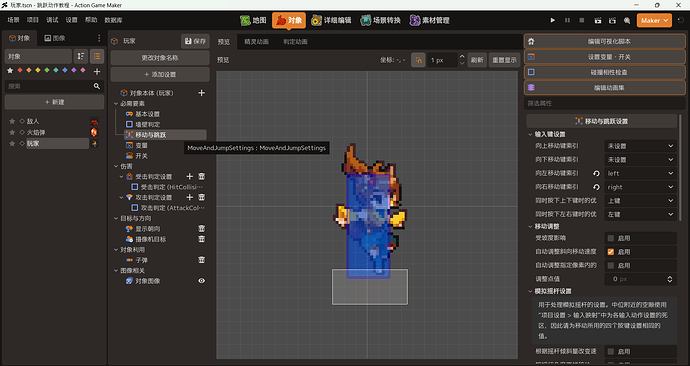Viewport: 690px width, 366px height.
Task: Filter by the white star favorites icon
Action: (10, 70)
